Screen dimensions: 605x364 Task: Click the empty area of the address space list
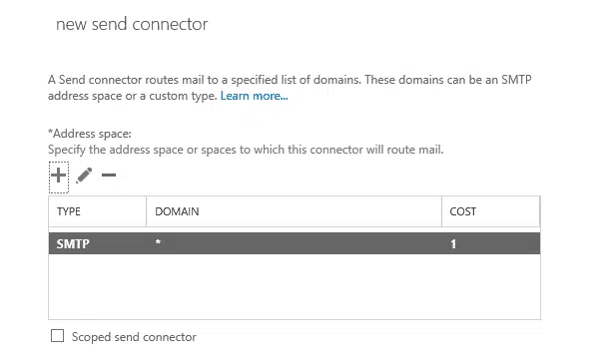click(295, 286)
